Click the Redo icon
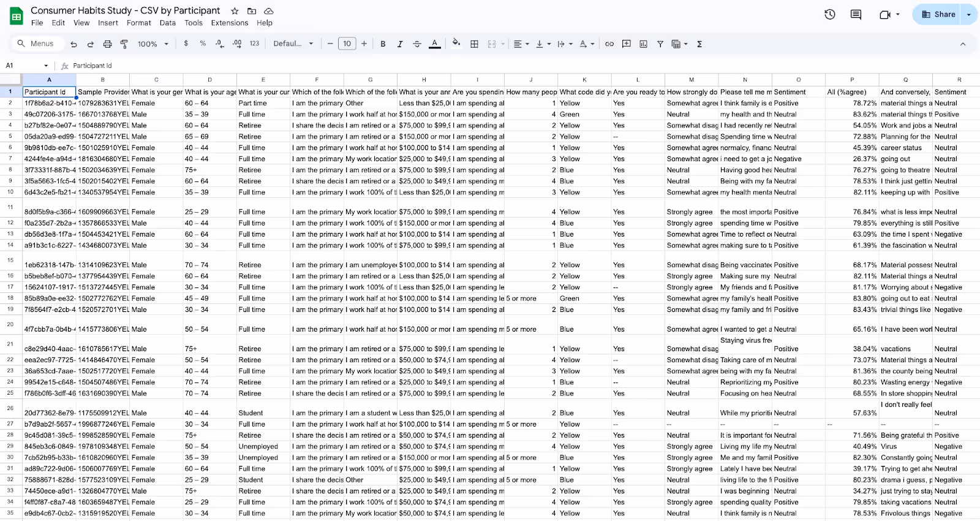Screen dimensions: 980x521 (x=90, y=44)
